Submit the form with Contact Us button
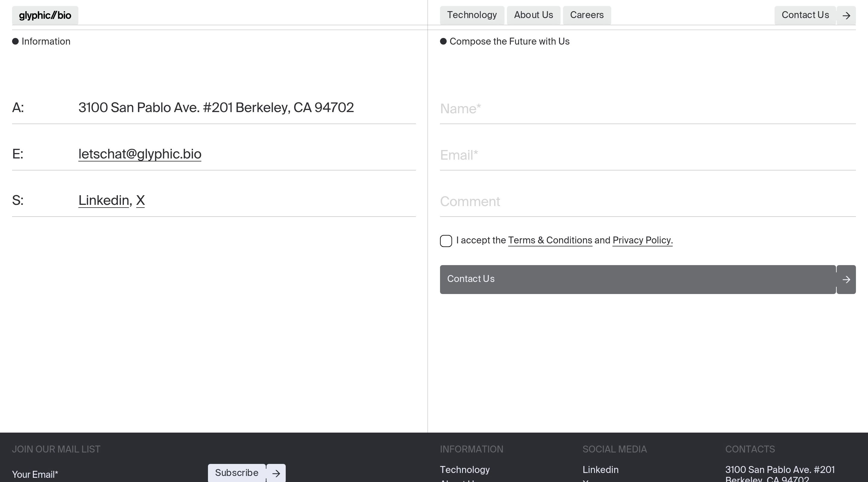 pos(637,279)
